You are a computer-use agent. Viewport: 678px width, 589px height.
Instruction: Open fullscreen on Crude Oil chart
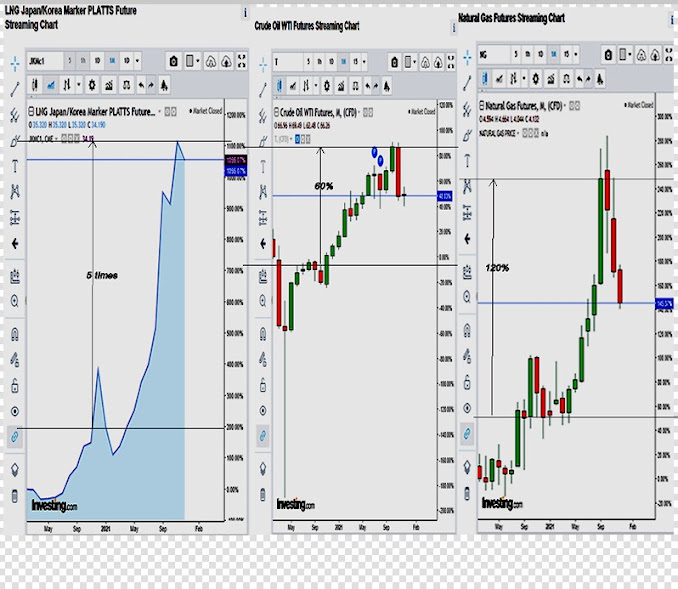(451, 62)
